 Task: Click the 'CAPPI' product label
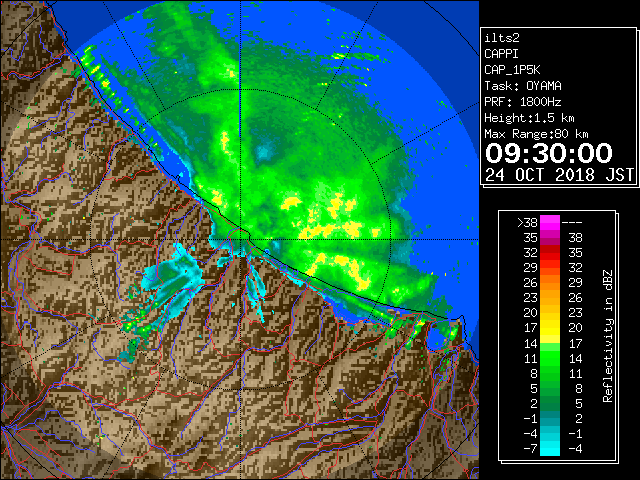click(501, 54)
